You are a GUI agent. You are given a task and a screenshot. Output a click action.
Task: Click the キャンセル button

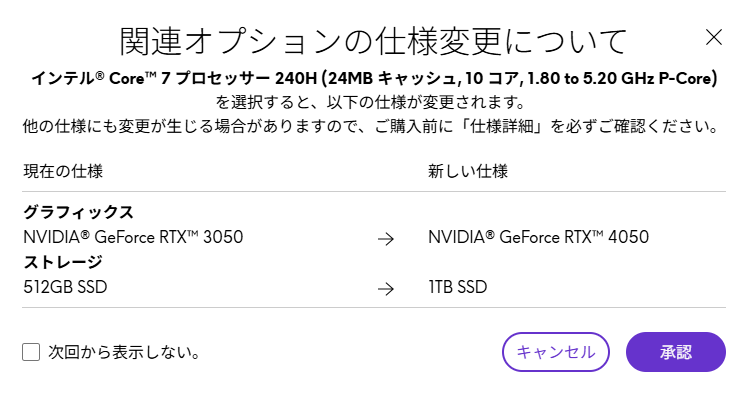[x=556, y=352]
